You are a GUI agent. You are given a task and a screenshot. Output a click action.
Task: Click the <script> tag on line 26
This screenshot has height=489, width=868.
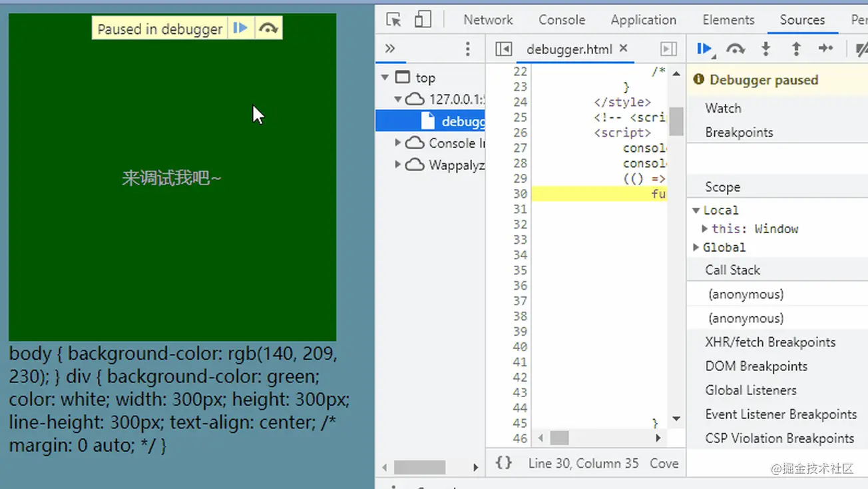[x=622, y=133]
